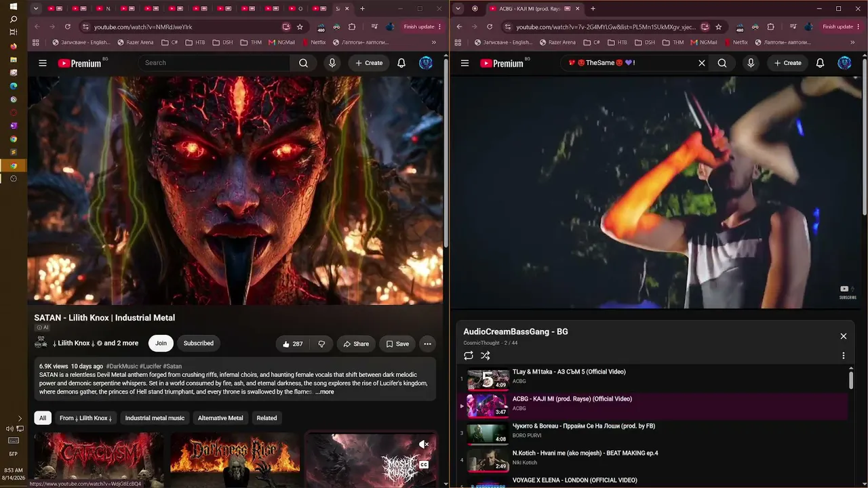Open Windows Search from the taskbar

pos(14,20)
